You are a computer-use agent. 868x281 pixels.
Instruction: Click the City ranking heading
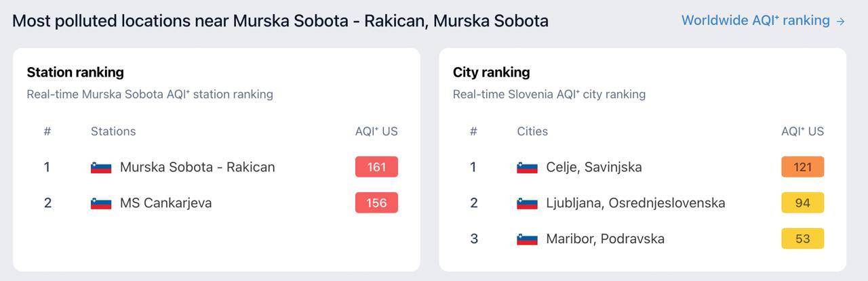pos(491,72)
